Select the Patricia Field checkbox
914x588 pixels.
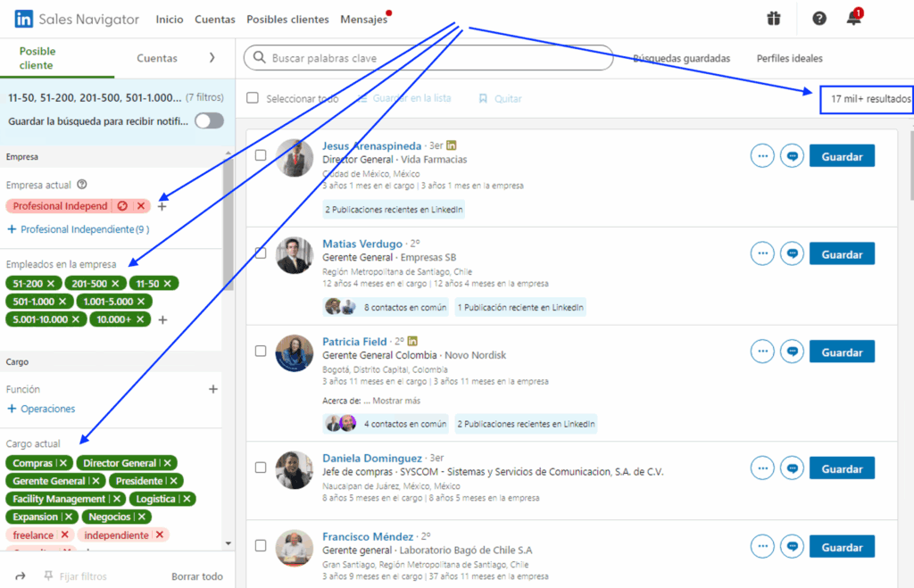261,351
